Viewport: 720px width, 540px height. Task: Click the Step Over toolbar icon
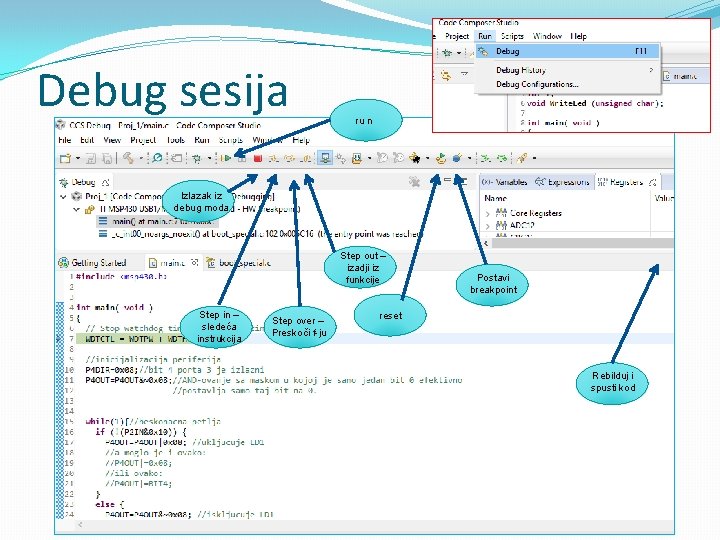pyautogui.click(x=290, y=158)
